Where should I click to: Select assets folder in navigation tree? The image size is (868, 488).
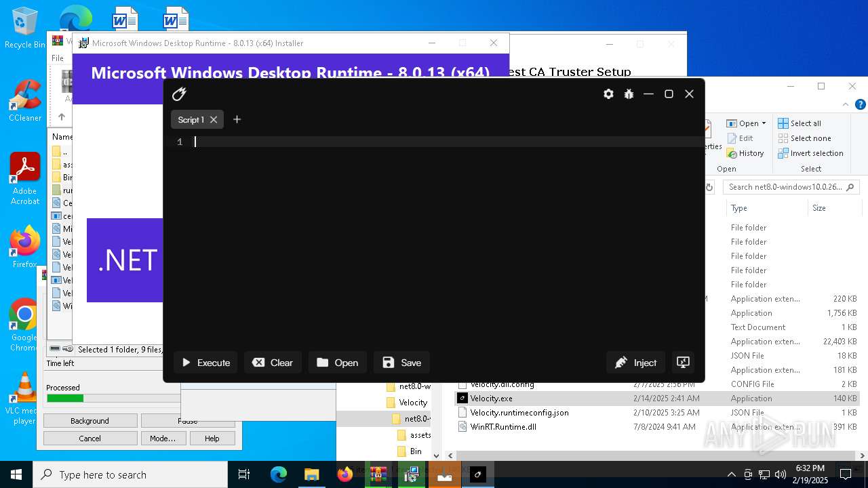click(x=420, y=435)
